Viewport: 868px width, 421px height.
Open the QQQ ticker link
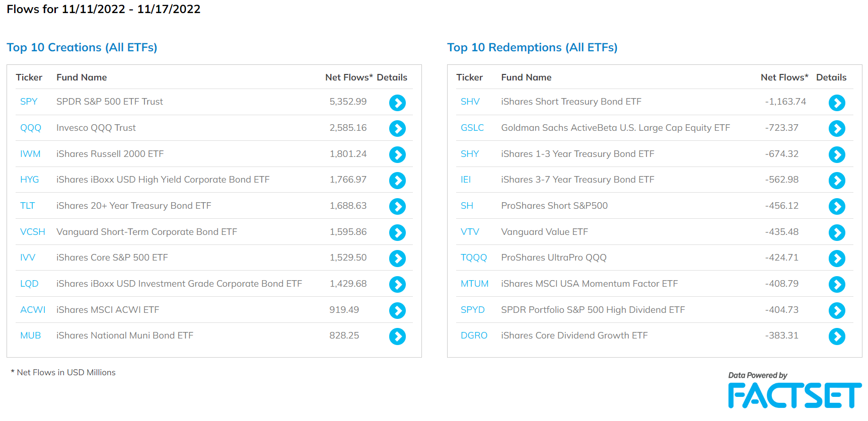click(31, 128)
